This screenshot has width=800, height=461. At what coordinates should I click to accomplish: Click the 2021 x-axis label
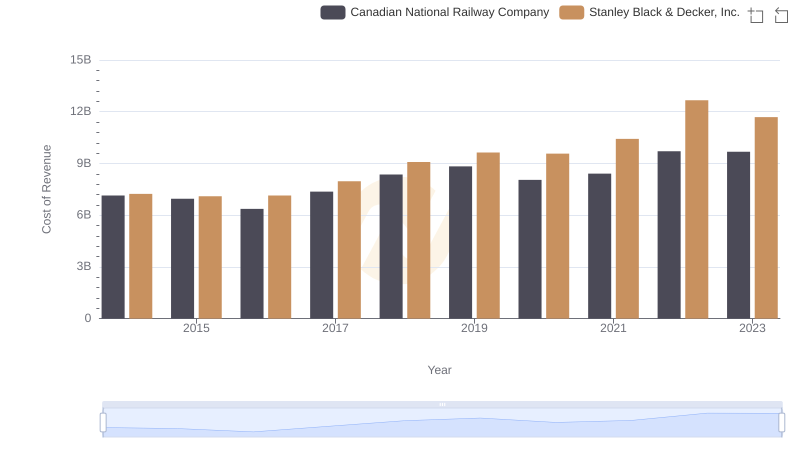613,328
